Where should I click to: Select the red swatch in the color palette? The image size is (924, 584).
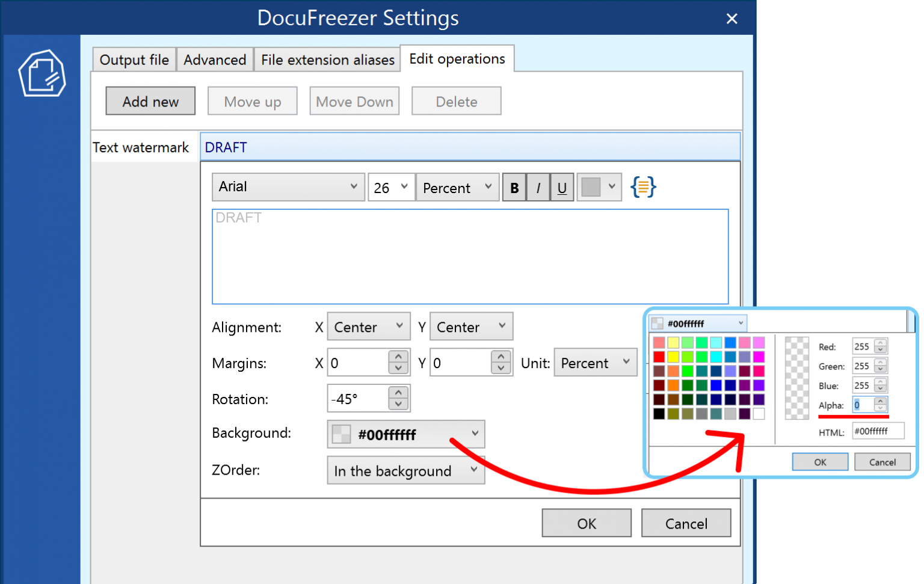click(659, 356)
